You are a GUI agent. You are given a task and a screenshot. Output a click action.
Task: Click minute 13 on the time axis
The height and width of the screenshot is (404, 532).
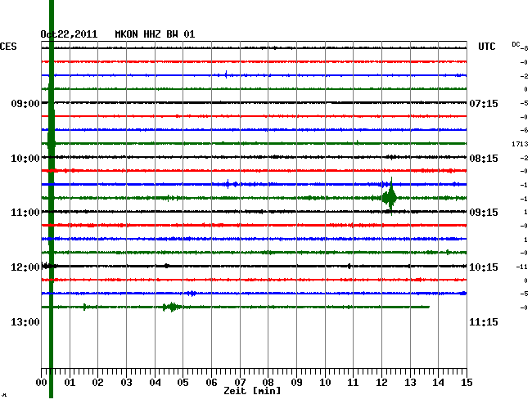click(410, 383)
